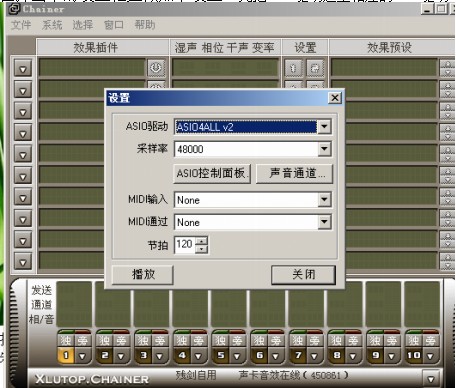Viewport: 456px width, 388px height.
Task: Click the second settings icon in effect row one
Action: pyautogui.click(x=315, y=68)
